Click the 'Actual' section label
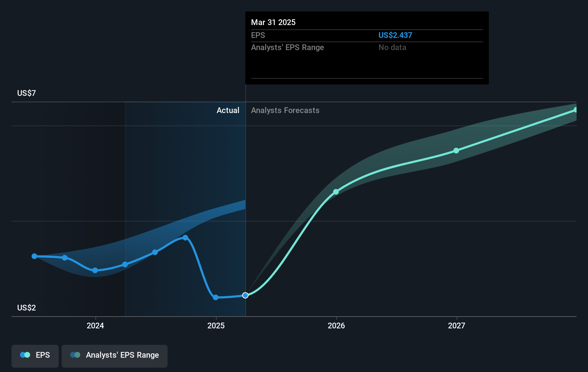 [228, 110]
